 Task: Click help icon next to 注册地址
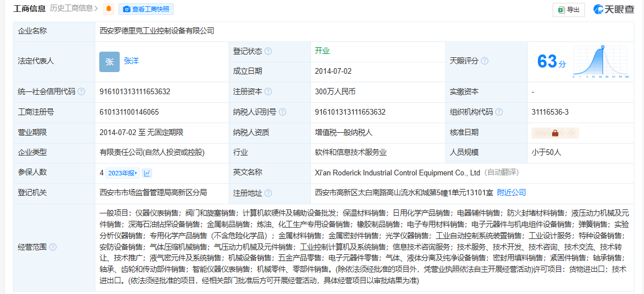tap(268, 193)
